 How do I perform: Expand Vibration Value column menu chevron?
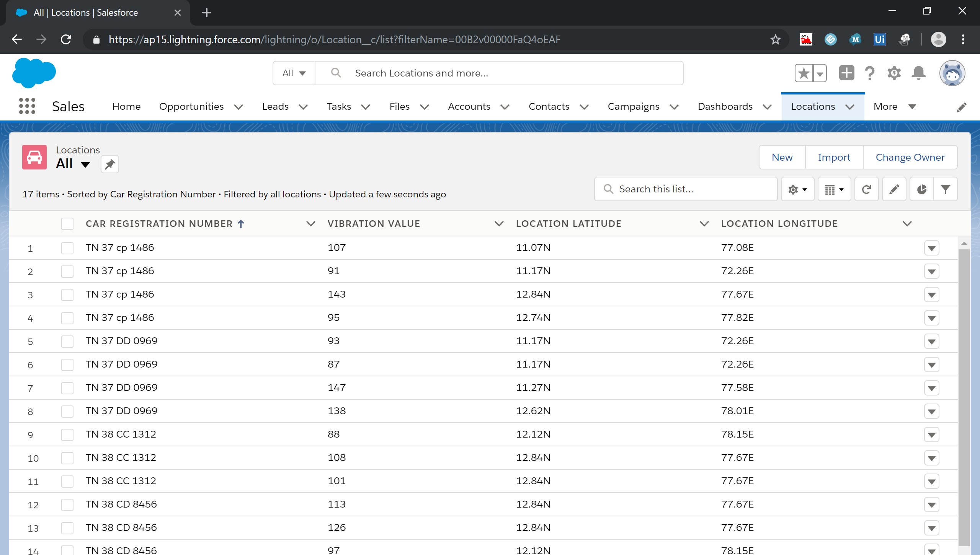click(499, 224)
